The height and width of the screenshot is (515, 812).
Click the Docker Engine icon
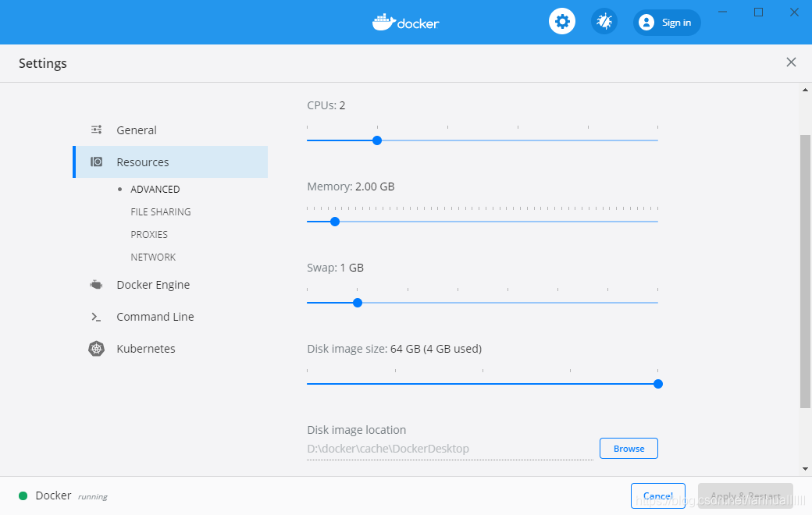pos(96,285)
